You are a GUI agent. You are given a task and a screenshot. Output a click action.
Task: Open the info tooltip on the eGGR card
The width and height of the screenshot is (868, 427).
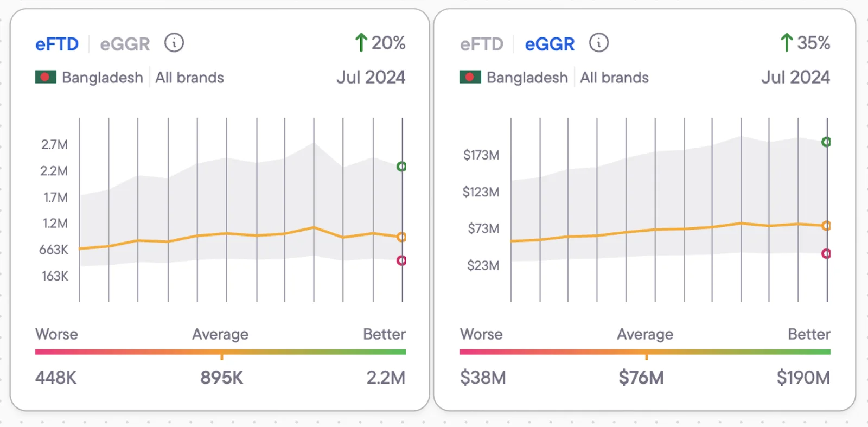point(599,43)
